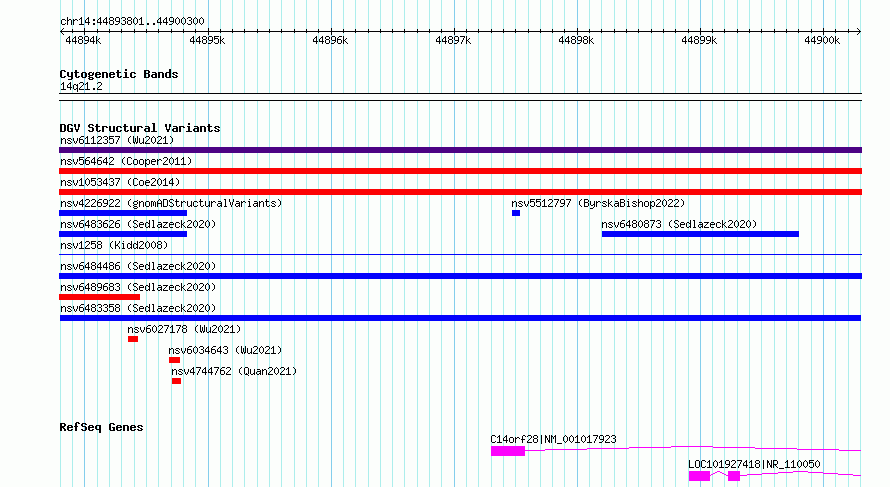Open the nsv6027178 (Wu2021) label

pyautogui.click(x=184, y=329)
